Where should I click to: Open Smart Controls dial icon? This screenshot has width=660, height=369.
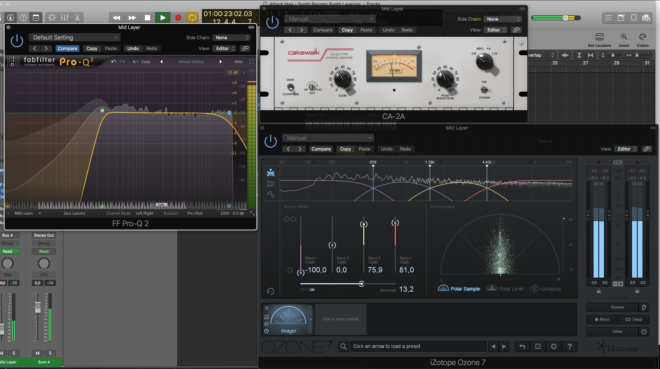pos(52,18)
